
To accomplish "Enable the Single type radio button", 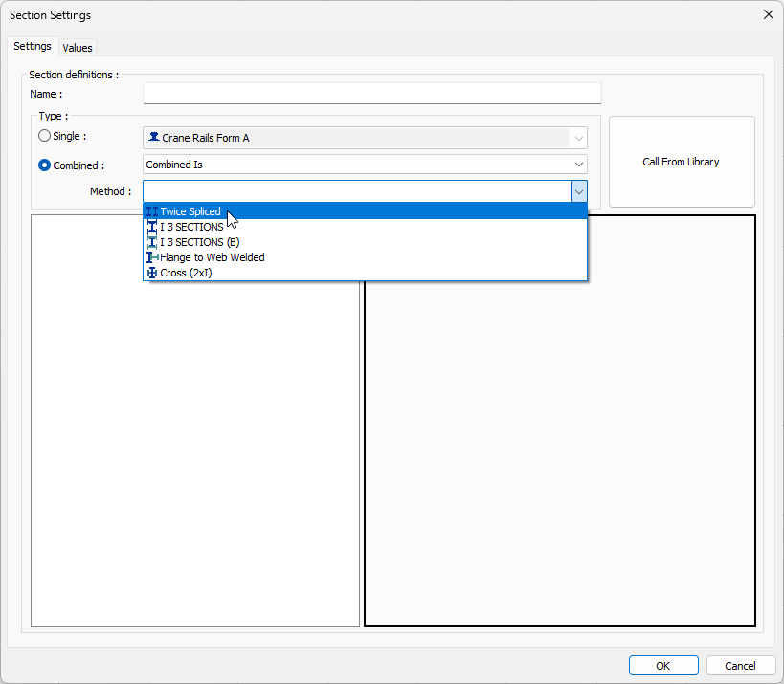I will tap(44, 137).
